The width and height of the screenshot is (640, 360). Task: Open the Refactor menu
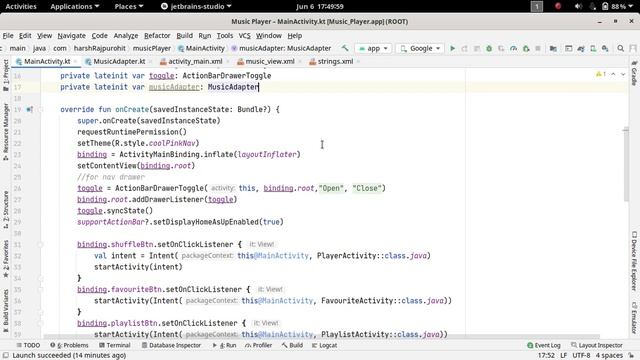pos(157,36)
